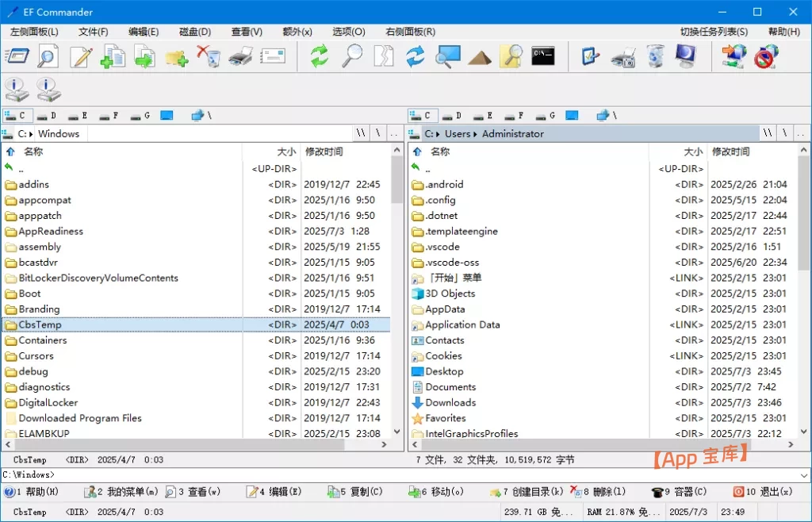Switch left panel to drive D
This screenshot has width=812, height=522.
click(x=48, y=116)
